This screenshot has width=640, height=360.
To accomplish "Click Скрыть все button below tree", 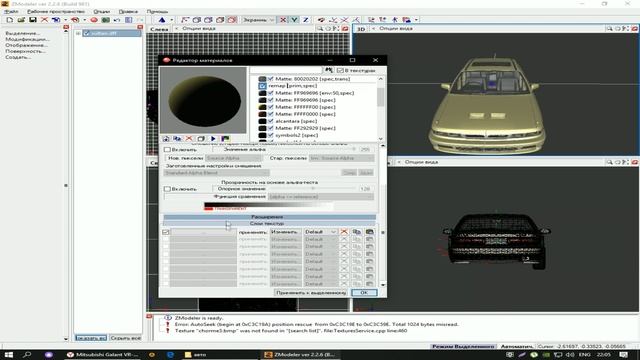I will click(125, 338).
